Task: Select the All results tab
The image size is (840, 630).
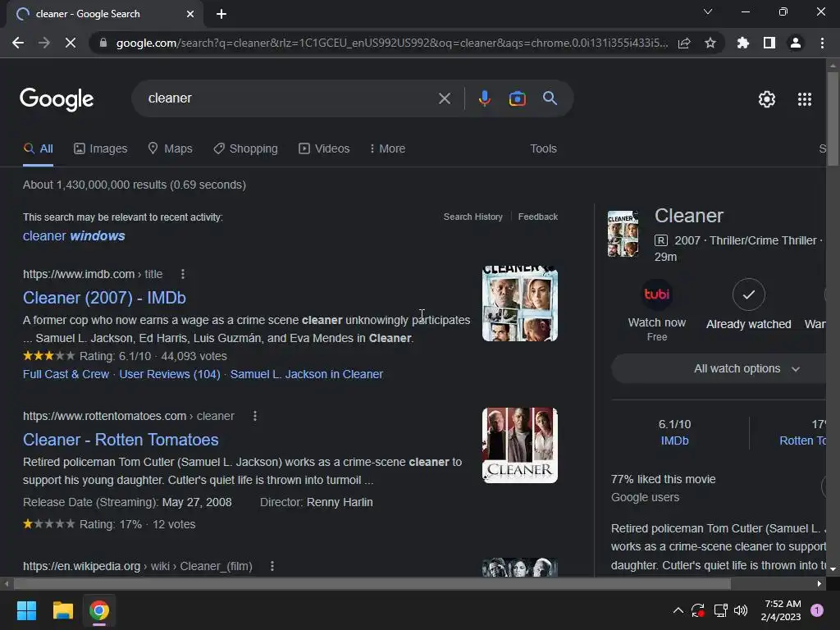Action: tap(38, 149)
